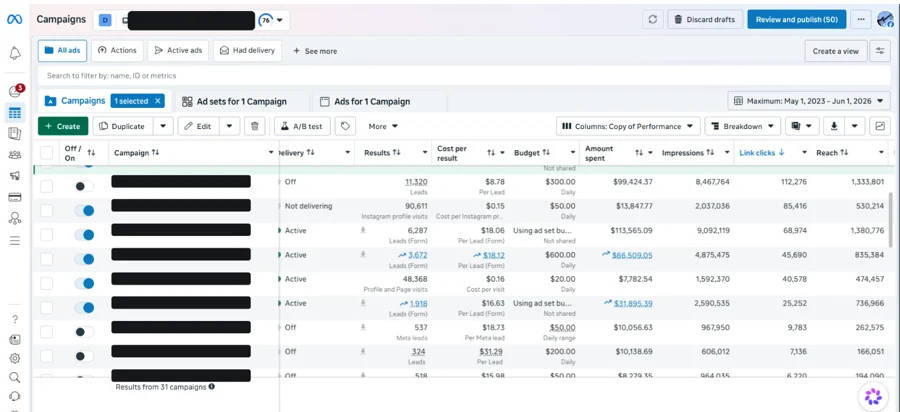Open the profile avatar at top right
The image size is (900, 412).
pyautogui.click(x=886, y=20)
